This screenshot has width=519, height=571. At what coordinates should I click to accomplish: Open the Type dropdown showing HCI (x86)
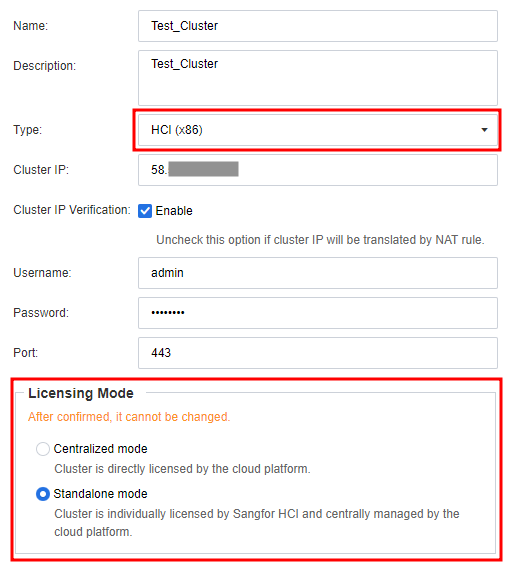[x=318, y=130]
